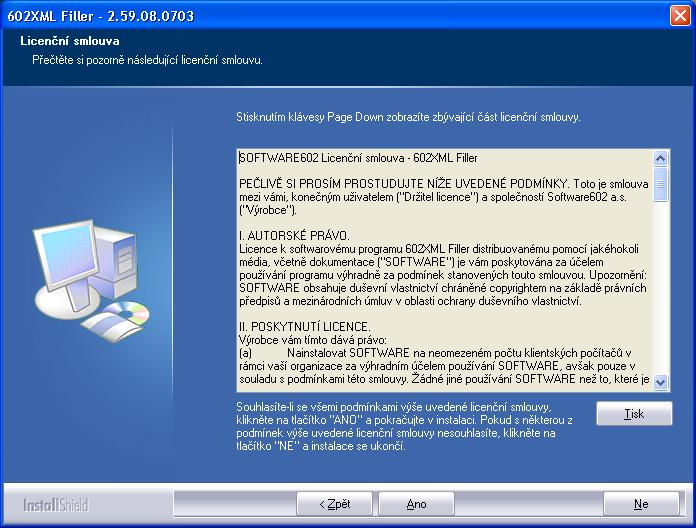Accept the license with Ano button

(x=416, y=504)
